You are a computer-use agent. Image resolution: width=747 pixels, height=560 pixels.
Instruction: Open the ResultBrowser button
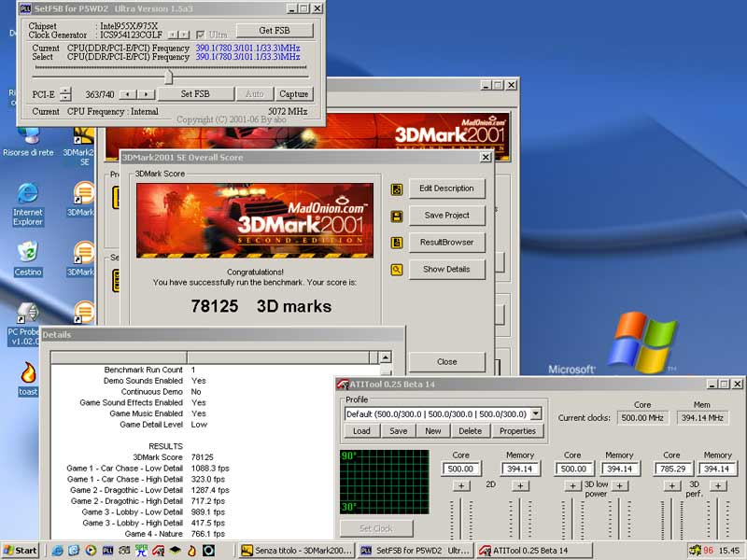click(x=447, y=243)
